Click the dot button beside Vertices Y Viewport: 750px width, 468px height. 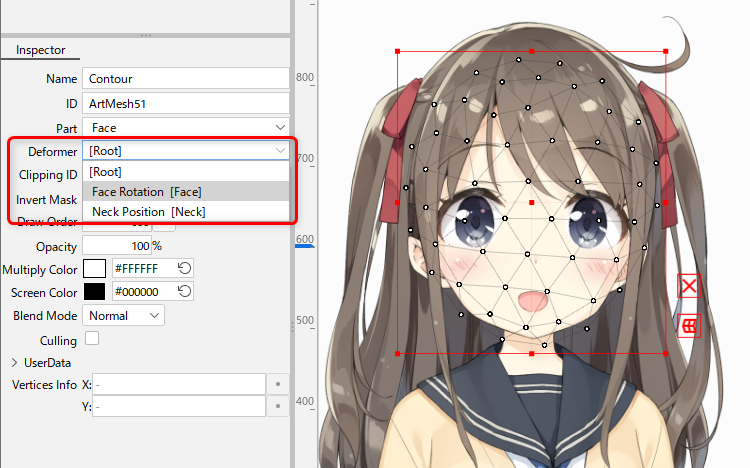278,406
